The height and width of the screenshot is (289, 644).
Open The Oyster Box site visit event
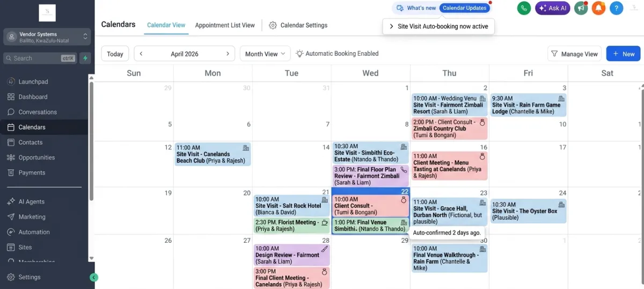click(x=528, y=211)
